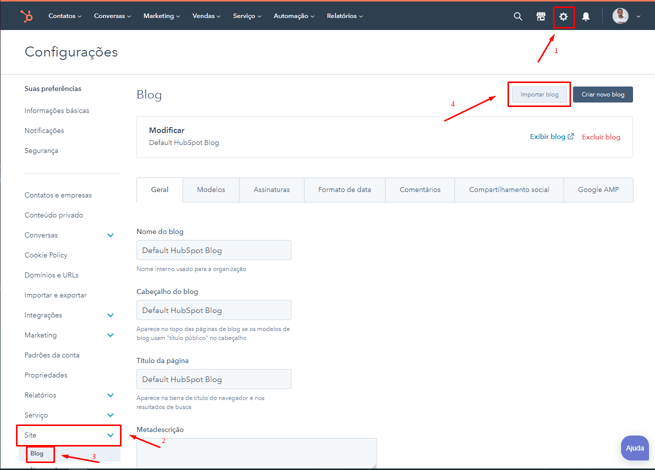The height and width of the screenshot is (470, 655).
Task: Click the Cabeçalho do blog input field
Action: click(214, 310)
